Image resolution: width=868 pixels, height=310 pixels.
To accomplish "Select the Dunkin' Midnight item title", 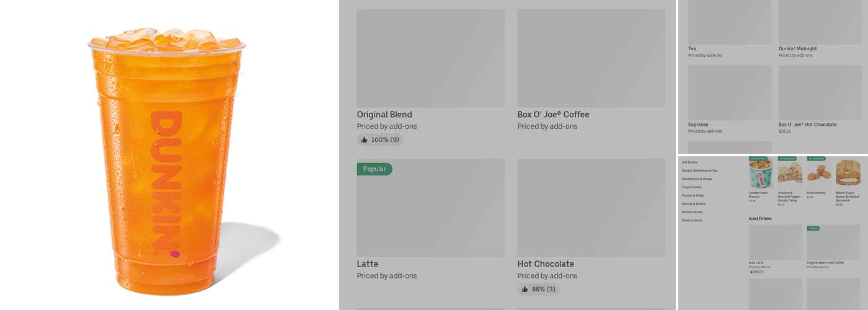I will [x=797, y=49].
